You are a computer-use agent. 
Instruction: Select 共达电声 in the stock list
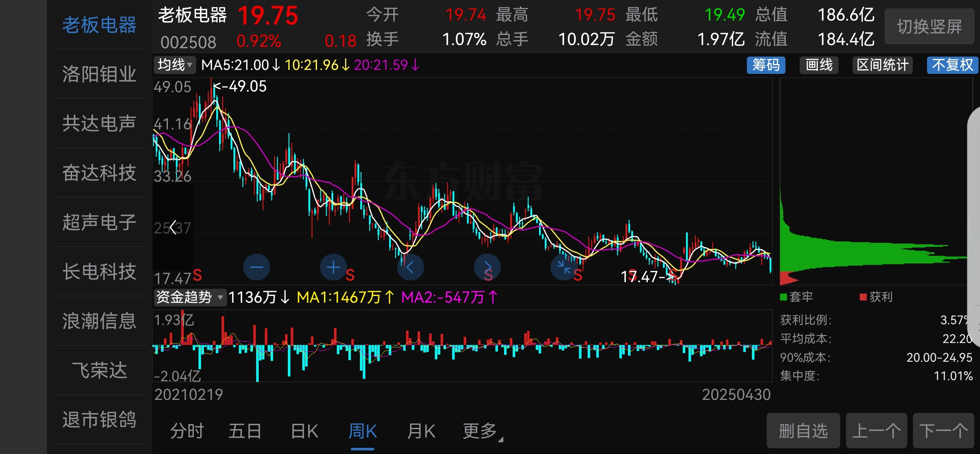click(99, 123)
